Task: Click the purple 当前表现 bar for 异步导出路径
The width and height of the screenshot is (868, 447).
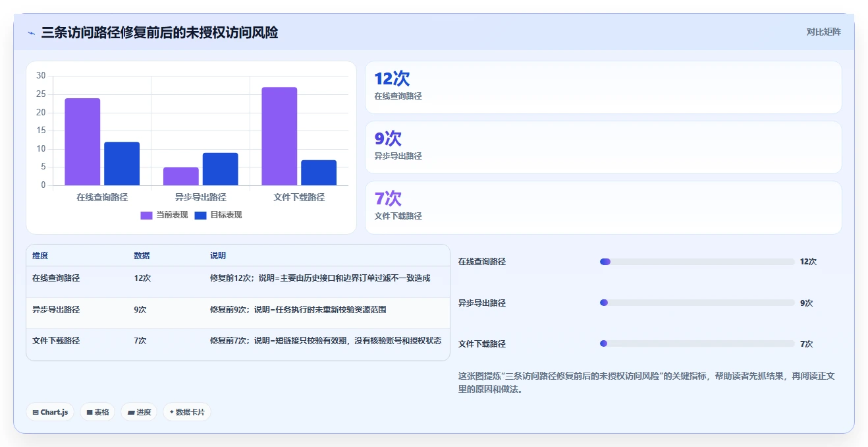Action: (x=181, y=176)
